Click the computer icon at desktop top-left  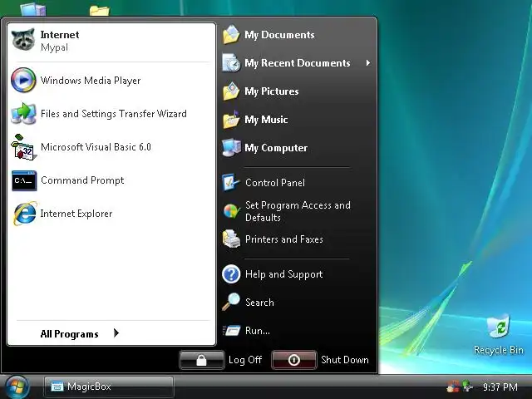pyautogui.click(x=33, y=9)
